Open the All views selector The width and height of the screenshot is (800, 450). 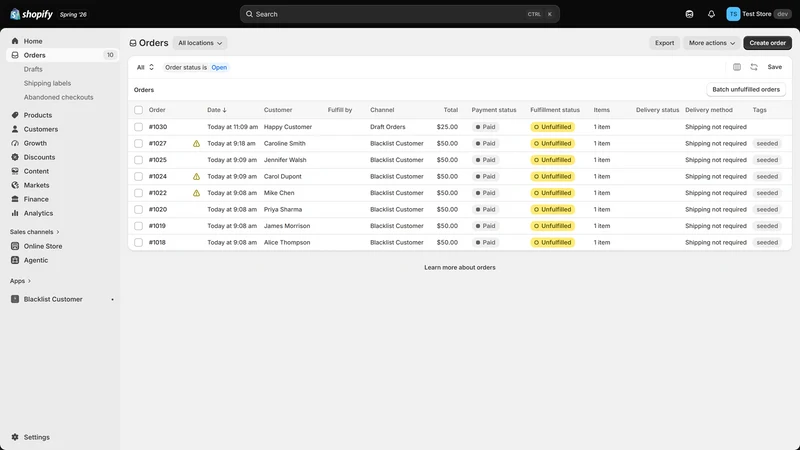pos(145,67)
